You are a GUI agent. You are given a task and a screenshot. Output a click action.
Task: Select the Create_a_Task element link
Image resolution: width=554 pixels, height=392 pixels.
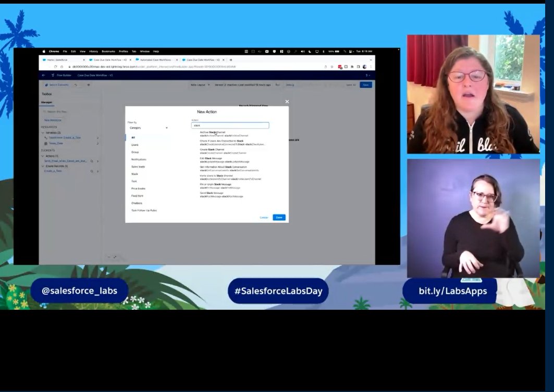53,171
